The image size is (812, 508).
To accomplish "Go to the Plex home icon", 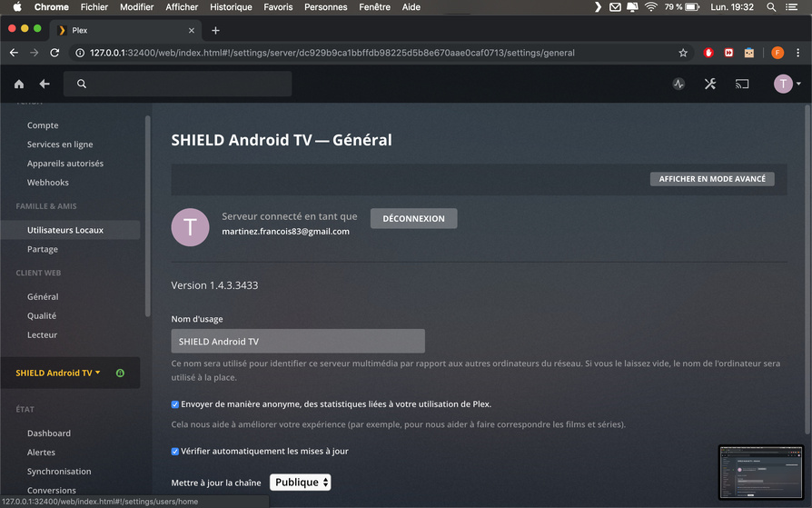I will coord(19,84).
